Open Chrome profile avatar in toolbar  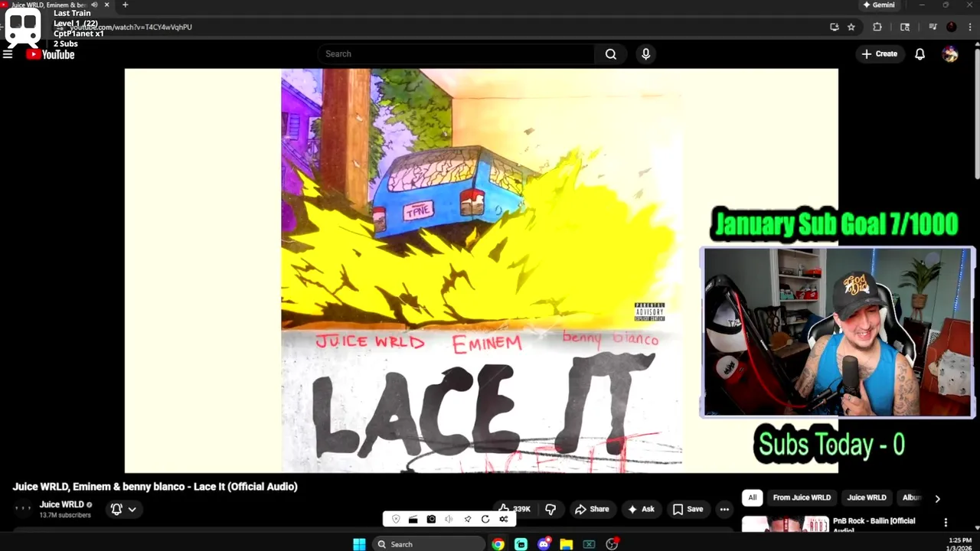point(951,27)
